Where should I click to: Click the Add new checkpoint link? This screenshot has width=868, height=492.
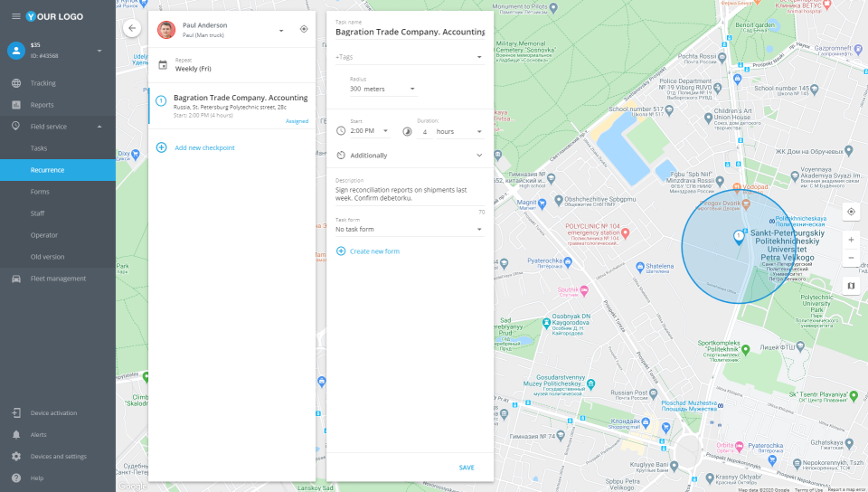tap(205, 147)
